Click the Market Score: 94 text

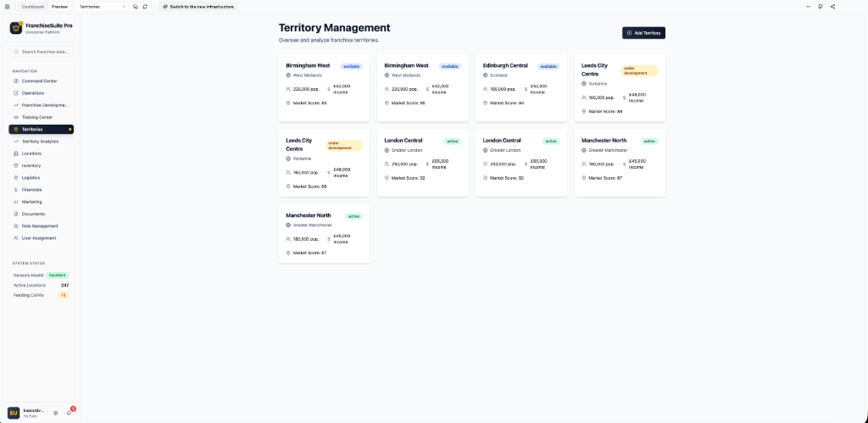507,103
